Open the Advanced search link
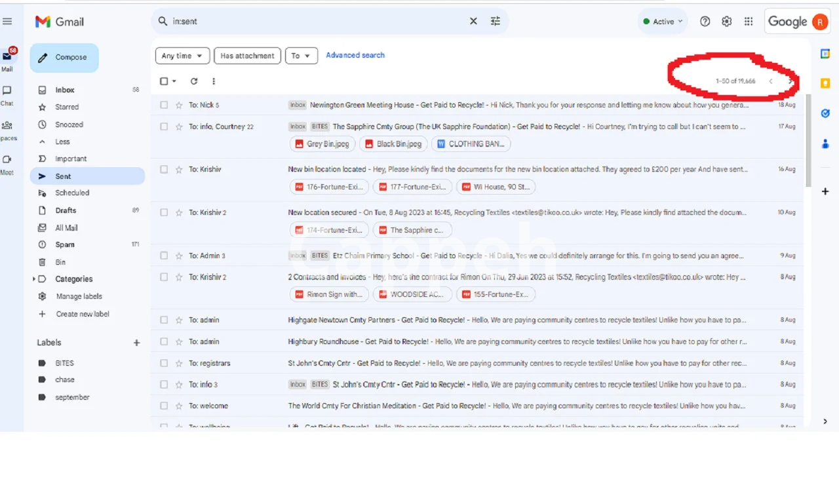839x504 pixels. click(355, 55)
